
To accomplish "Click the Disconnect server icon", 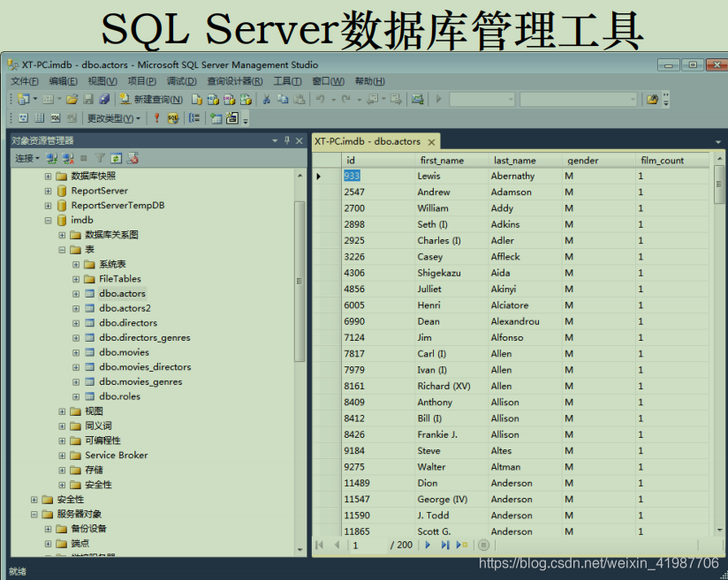I will tap(68, 159).
